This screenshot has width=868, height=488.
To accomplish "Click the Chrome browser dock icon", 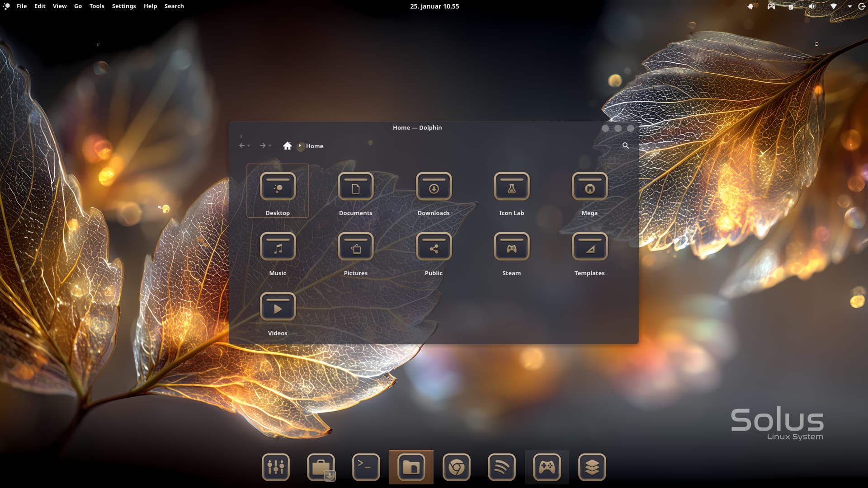I will click(x=456, y=467).
